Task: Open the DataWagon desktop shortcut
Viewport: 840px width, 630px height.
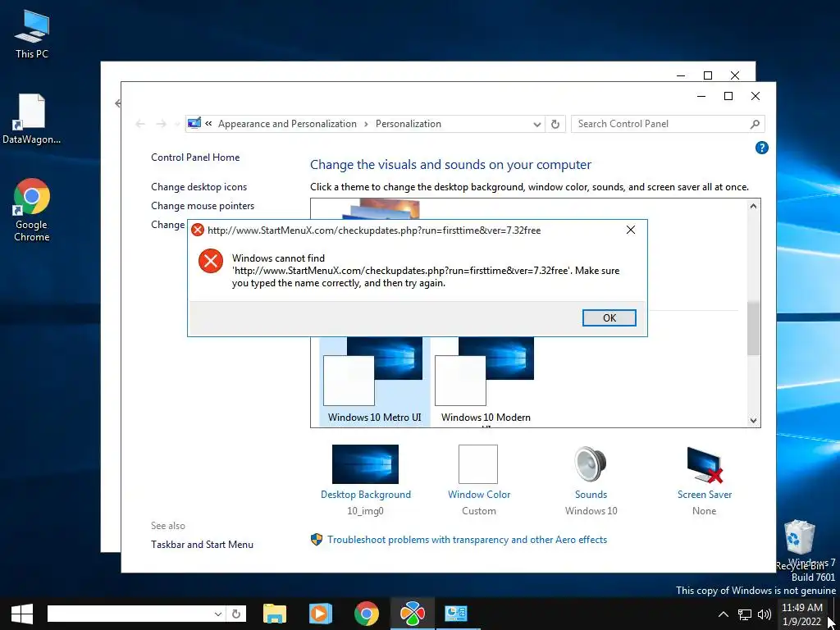Action: 31,119
